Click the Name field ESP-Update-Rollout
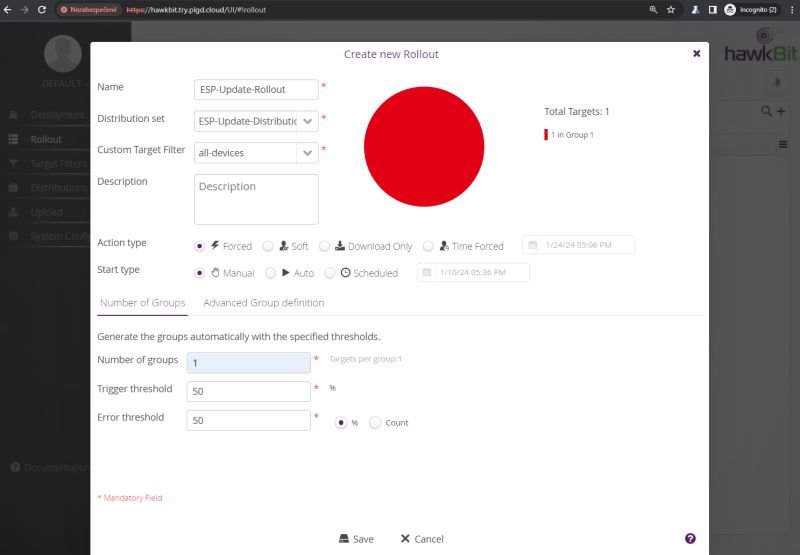This screenshot has height=555, width=800. pyautogui.click(x=256, y=89)
